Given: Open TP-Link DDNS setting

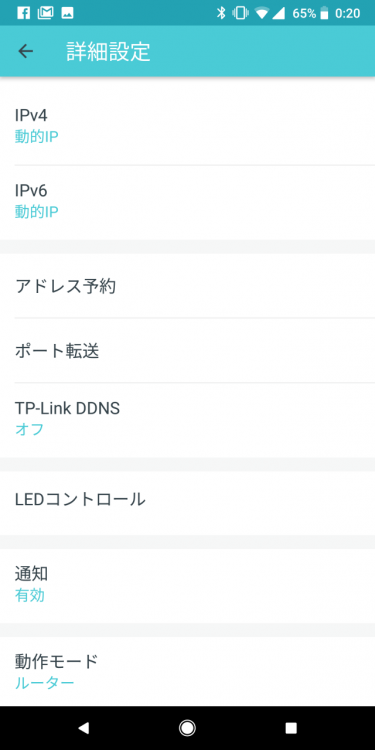Looking at the screenshot, I should click(x=188, y=420).
